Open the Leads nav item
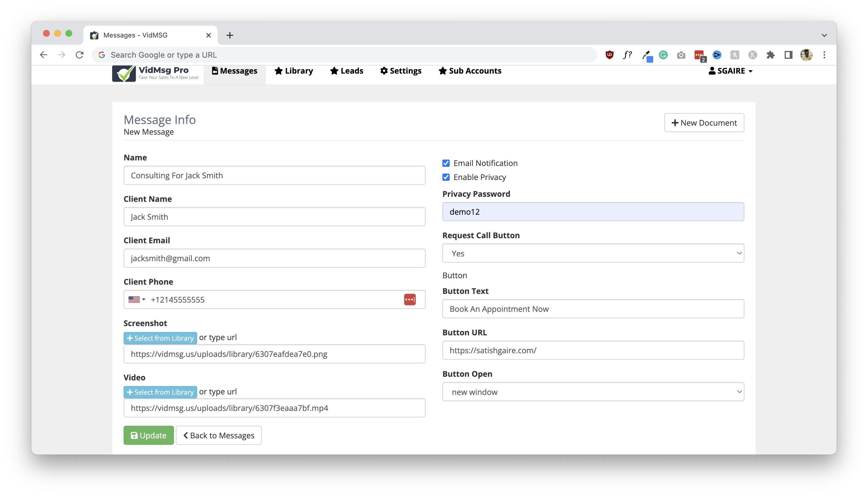The width and height of the screenshot is (868, 496). tap(347, 71)
